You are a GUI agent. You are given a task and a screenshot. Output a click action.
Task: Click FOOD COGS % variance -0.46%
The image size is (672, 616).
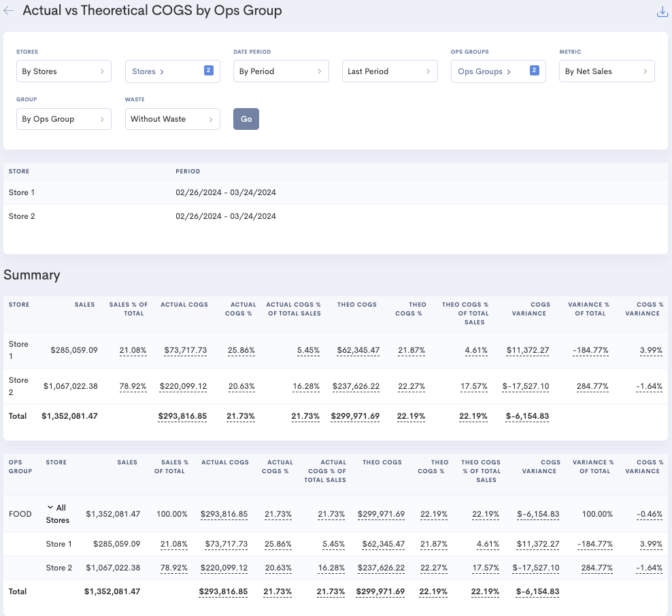click(x=650, y=513)
